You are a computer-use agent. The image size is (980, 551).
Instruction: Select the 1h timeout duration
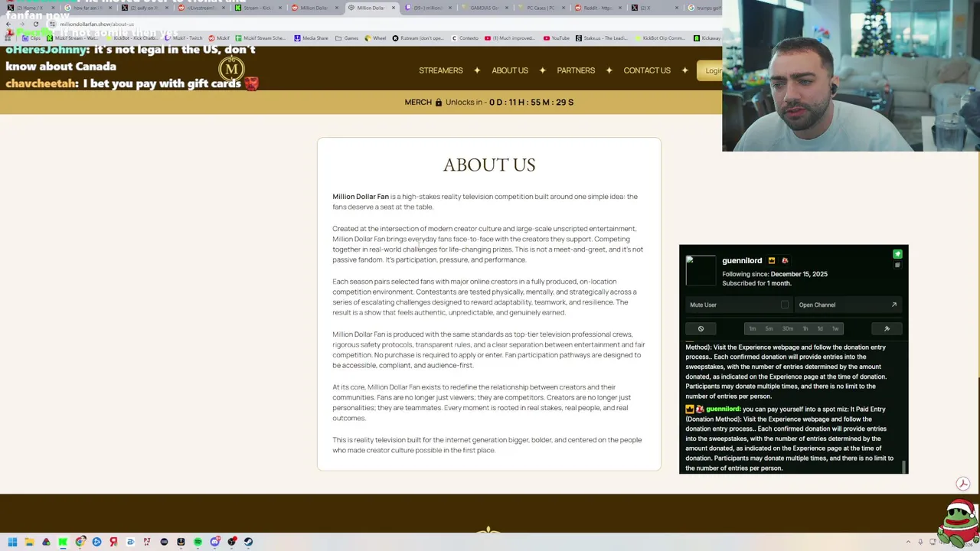805,329
